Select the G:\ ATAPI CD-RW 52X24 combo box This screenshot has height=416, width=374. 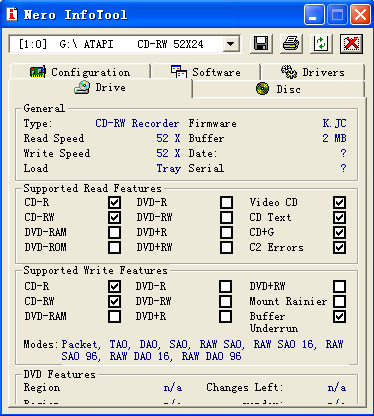124,44
